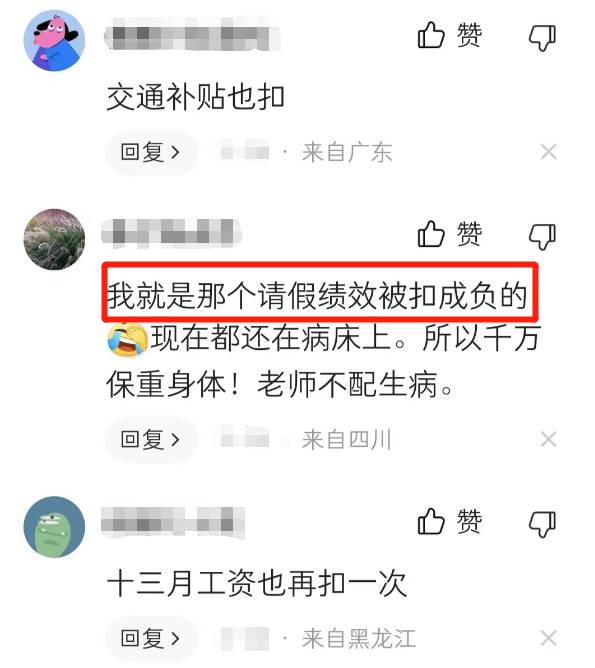Select the highlighted 我就是那个请假绩效被扣成负的 text
Image resolution: width=595 pixels, height=668 pixels.
click(317, 296)
